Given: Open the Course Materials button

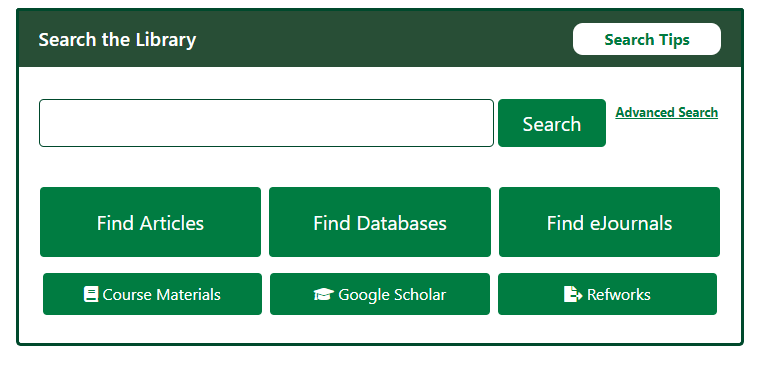Looking at the screenshot, I should click(152, 294).
